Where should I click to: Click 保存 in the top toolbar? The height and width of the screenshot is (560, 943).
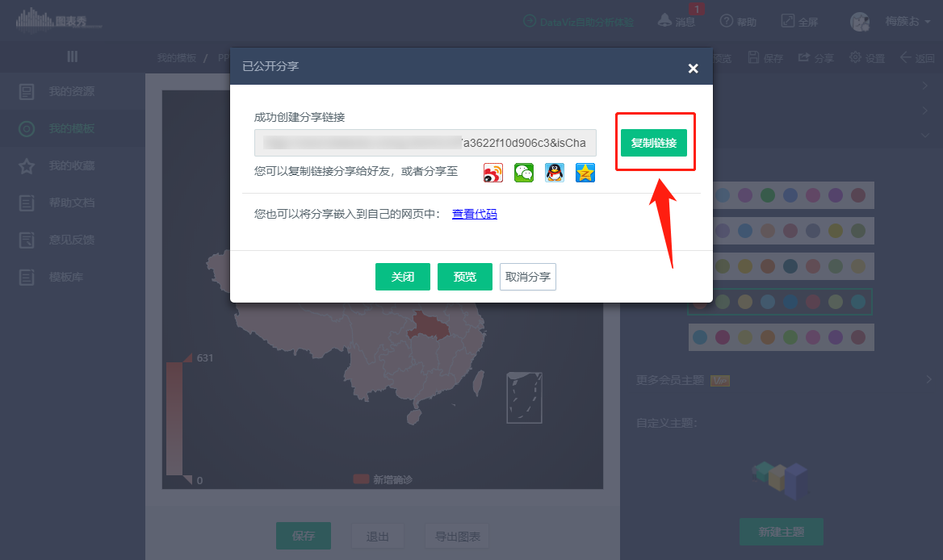coord(765,57)
